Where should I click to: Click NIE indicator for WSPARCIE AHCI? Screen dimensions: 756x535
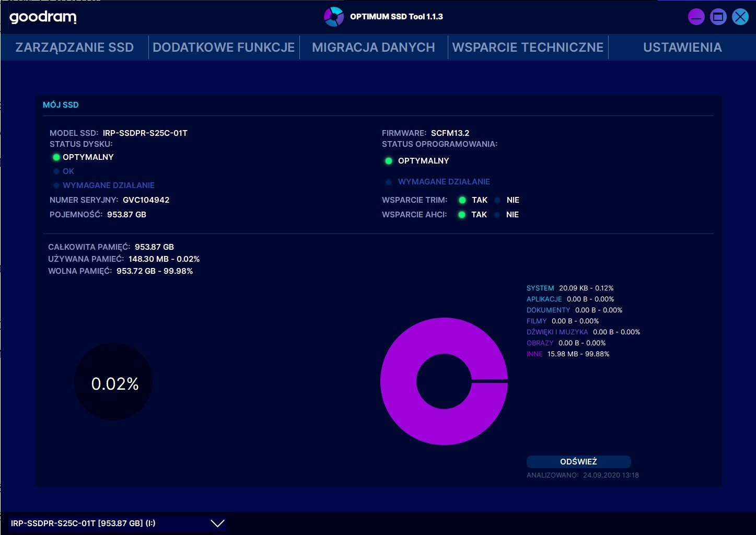497,215
